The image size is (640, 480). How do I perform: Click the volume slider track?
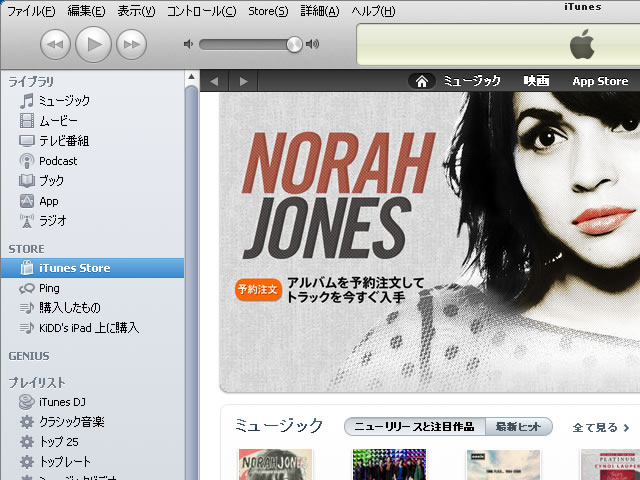[250, 44]
